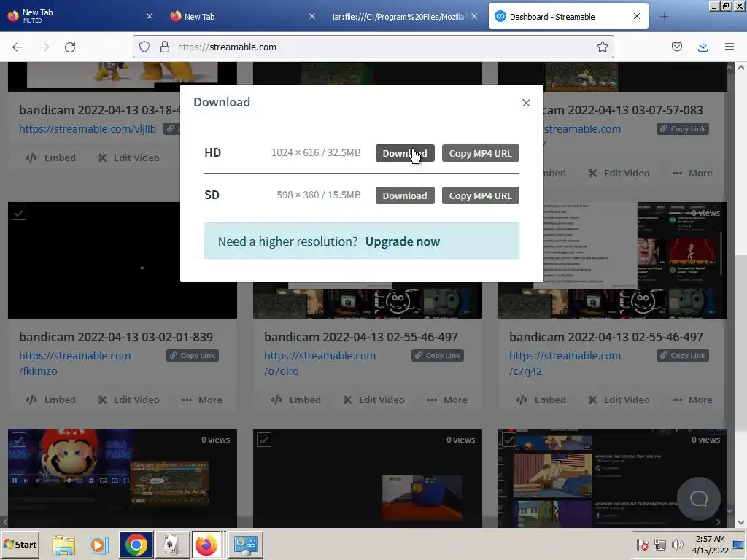Screen dimensions: 747x560
Task: Close the Dashboard - Streamable tab
Action: 636,16
